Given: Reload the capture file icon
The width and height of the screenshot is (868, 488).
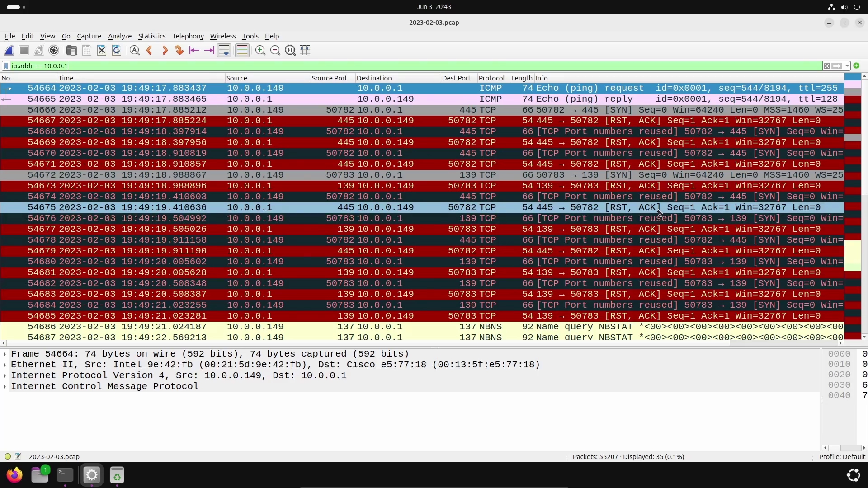Looking at the screenshot, I should 117,51.
